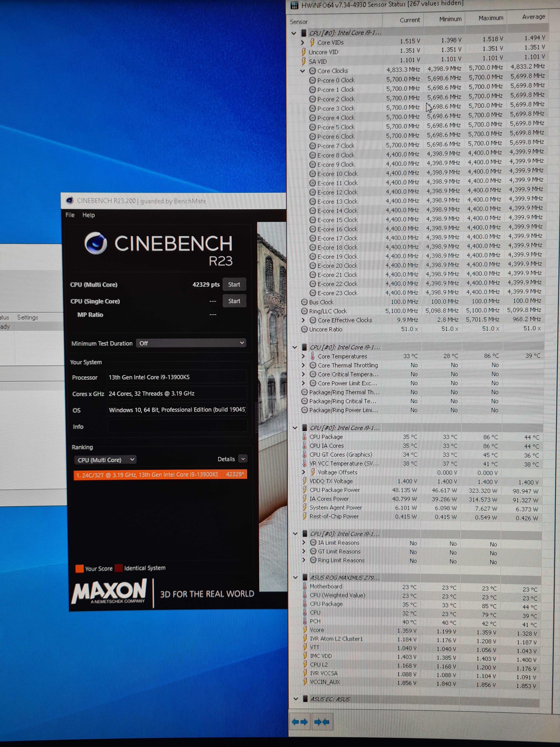Expand the Voltage Offsets row

(304, 472)
